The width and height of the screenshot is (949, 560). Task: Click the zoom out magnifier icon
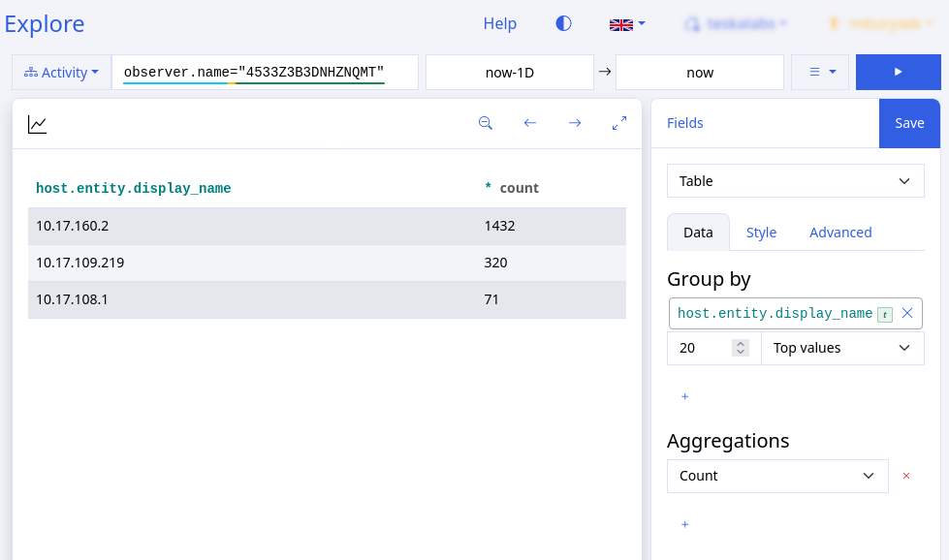tap(486, 123)
